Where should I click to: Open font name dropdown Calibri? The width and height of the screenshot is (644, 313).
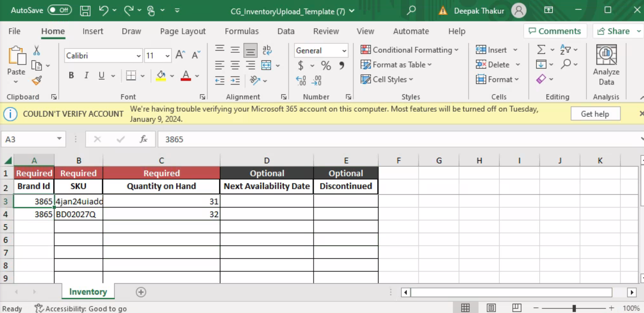[x=138, y=56]
